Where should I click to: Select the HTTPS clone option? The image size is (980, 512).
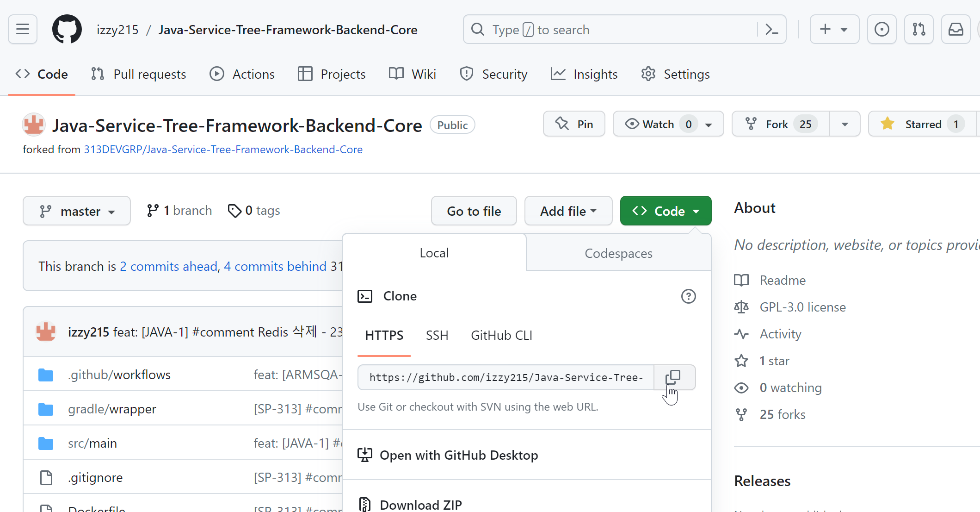(384, 335)
